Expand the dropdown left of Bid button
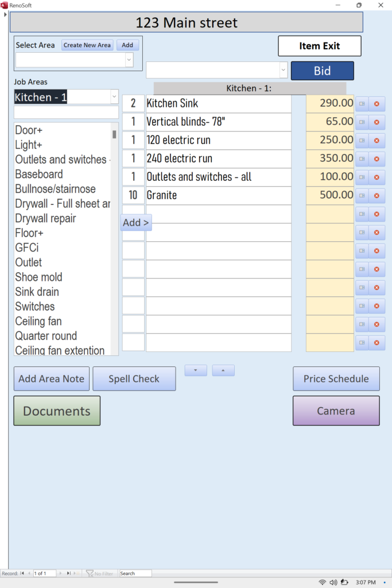 point(283,70)
